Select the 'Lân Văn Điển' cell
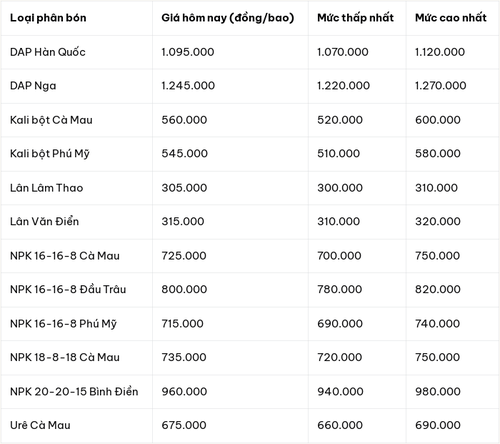This screenshot has height=444, width=500. [x=44, y=221]
